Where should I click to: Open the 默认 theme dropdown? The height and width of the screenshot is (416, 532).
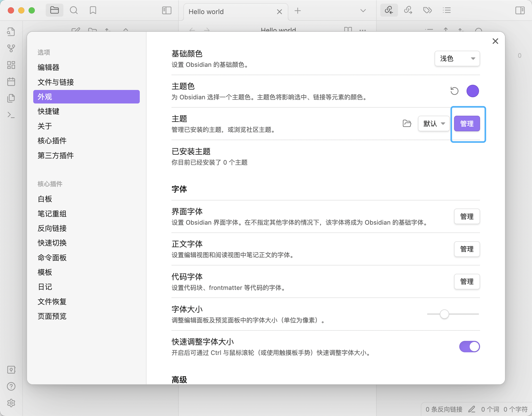click(x=434, y=123)
